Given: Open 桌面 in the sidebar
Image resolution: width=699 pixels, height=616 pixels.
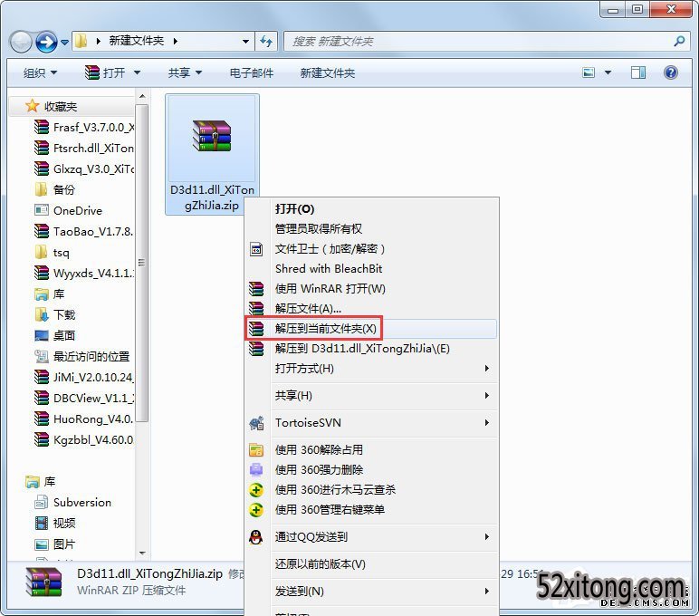Looking at the screenshot, I should click(55, 335).
